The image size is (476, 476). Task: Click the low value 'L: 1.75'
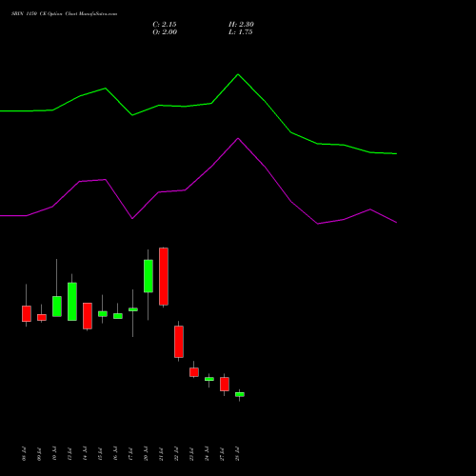pyautogui.click(x=241, y=32)
